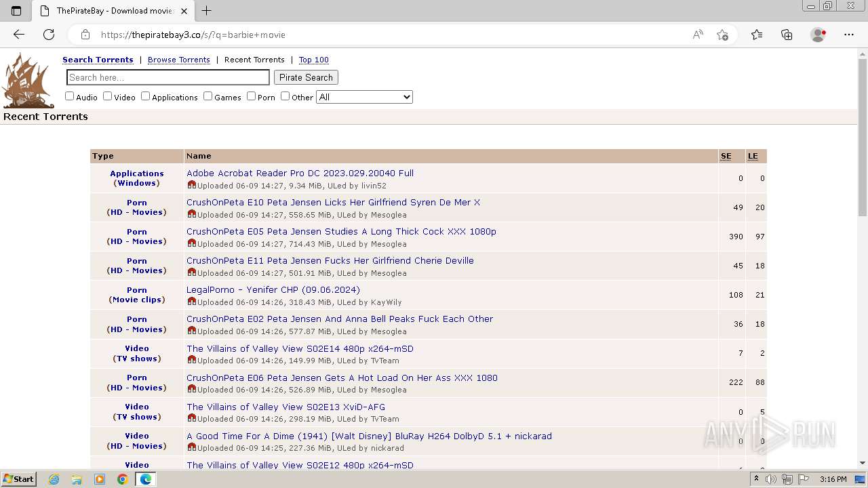This screenshot has height=488, width=868.
Task: Go back with the browser back arrow
Action: [x=19, y=35]
